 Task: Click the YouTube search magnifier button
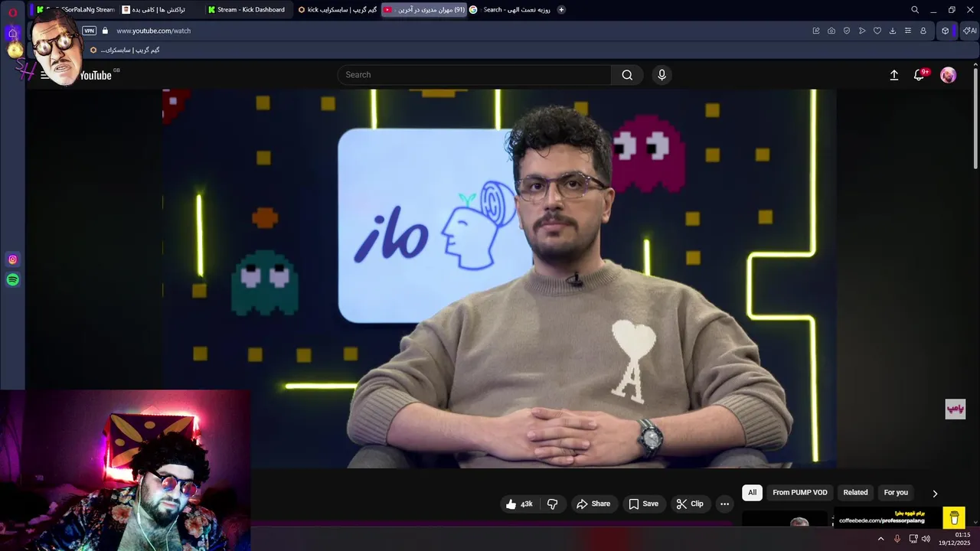click(627, 75)
